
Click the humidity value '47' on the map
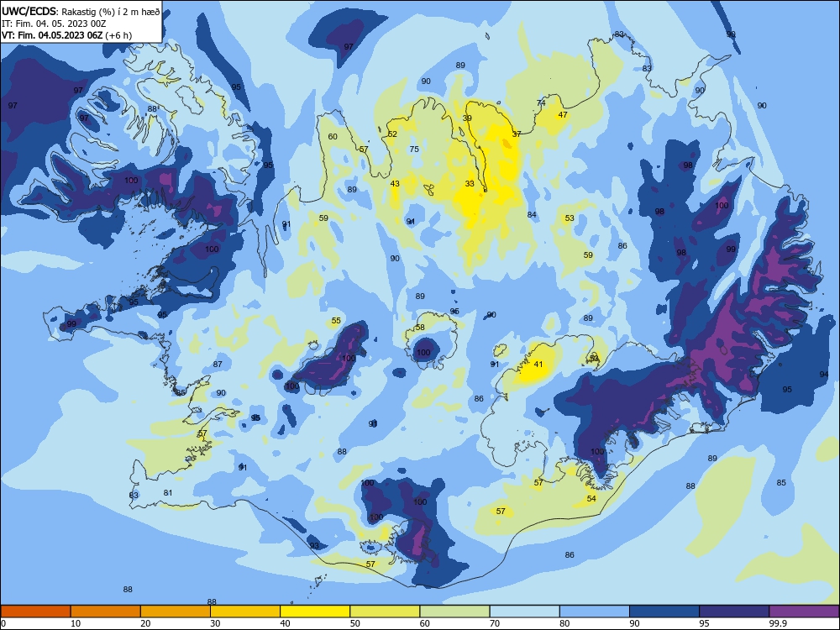point(563,114)
